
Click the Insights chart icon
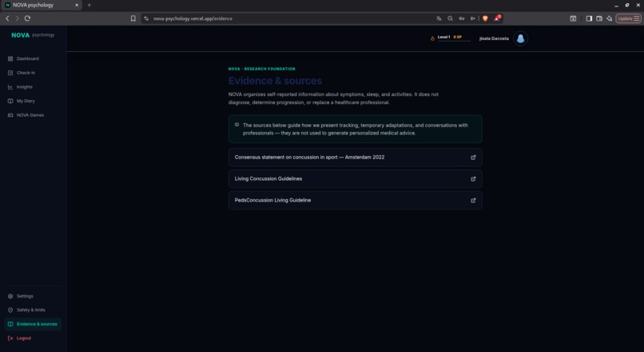click(x=10, y=86)
